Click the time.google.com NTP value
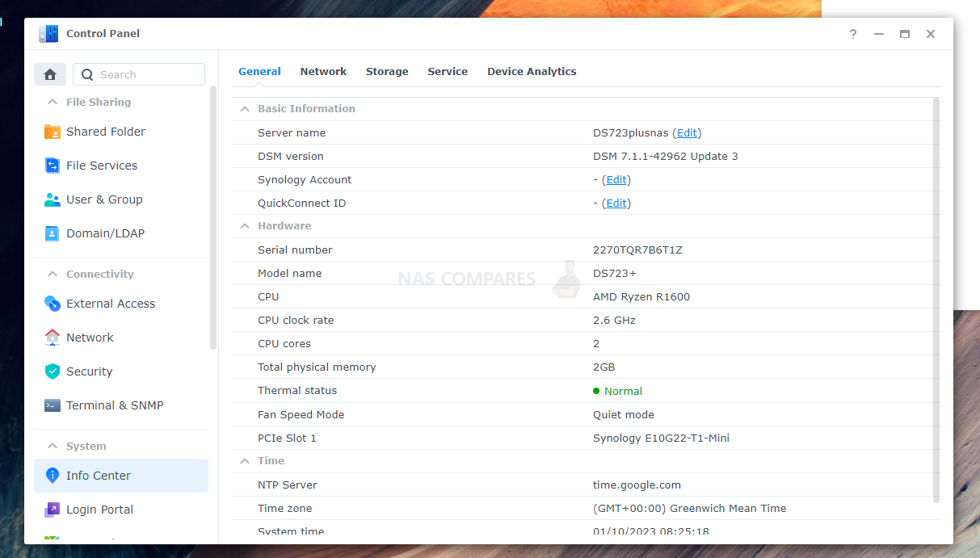The image size is (980, 558). click(x=637, y=485)
